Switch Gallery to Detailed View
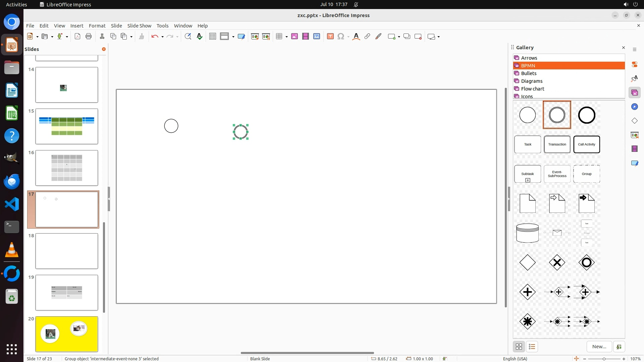The height and width of the screenshot is (362, 644). 532,347
